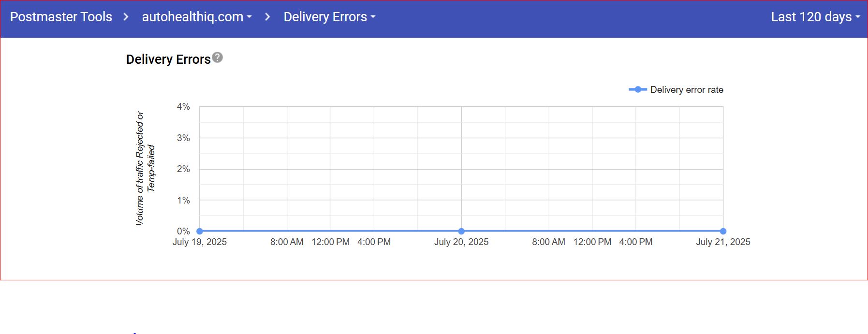
Task: Click the July 20, 2025 axis label
Action: (461, 242)
